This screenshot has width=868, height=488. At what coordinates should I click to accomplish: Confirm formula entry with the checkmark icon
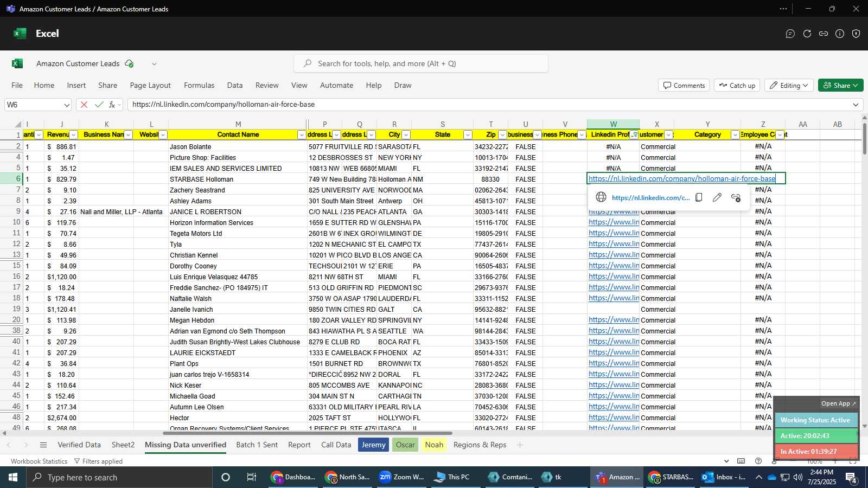click(99, 105)
